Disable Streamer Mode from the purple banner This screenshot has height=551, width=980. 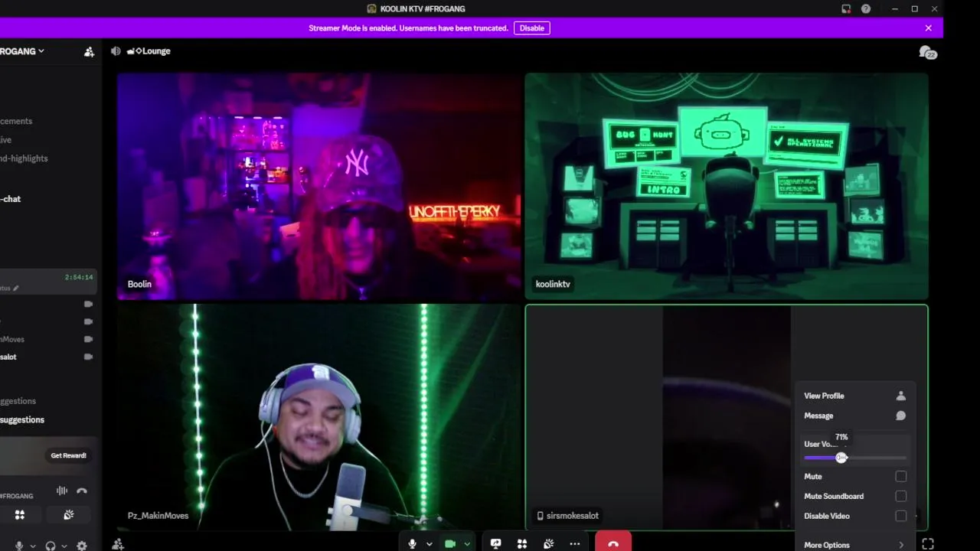click(532, 28)
